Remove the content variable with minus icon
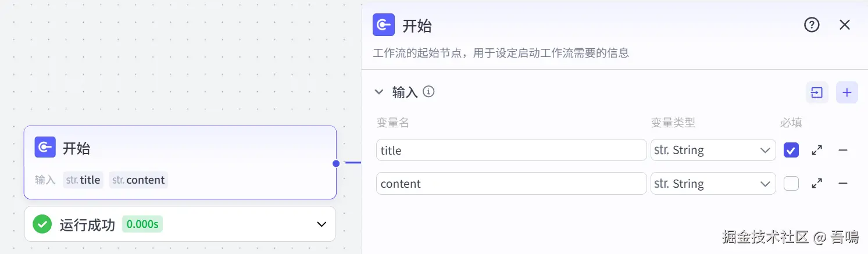 pyautogui.click(x=843, y=184)
